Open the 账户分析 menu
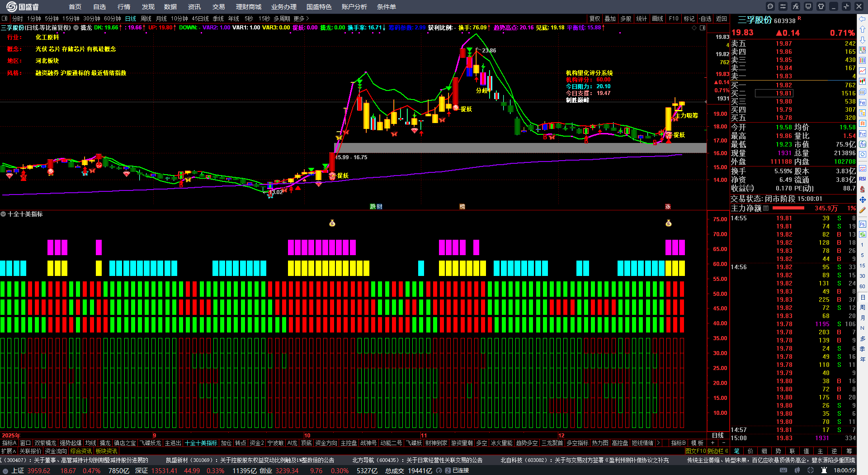The width and height of the screenshot is (868, 475). pos(354,7)
